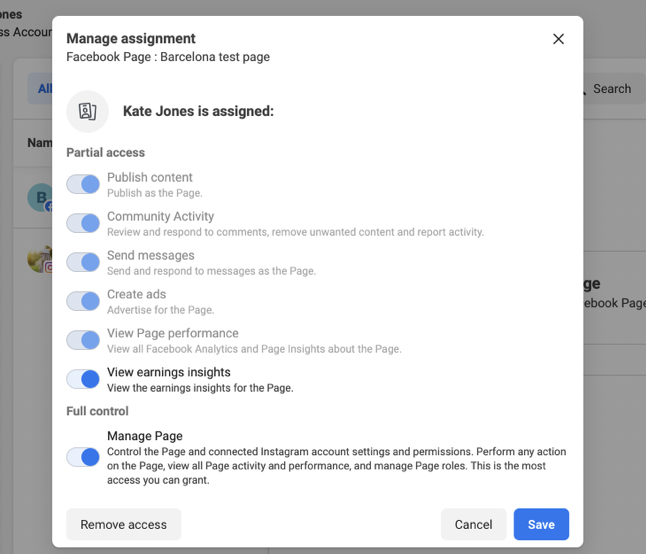Cancel the assignment changes
646x554 pixels.
(473, 524)
